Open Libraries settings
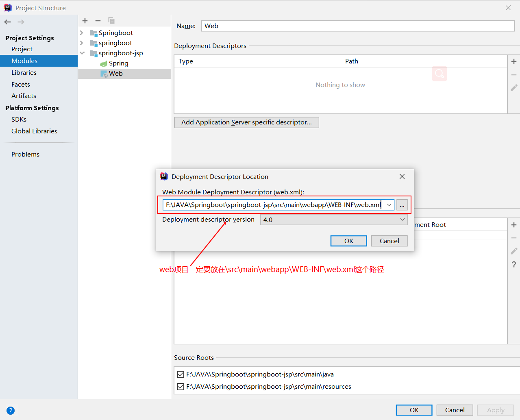This screenshot has height=420, width=520. tap(24, 73)
